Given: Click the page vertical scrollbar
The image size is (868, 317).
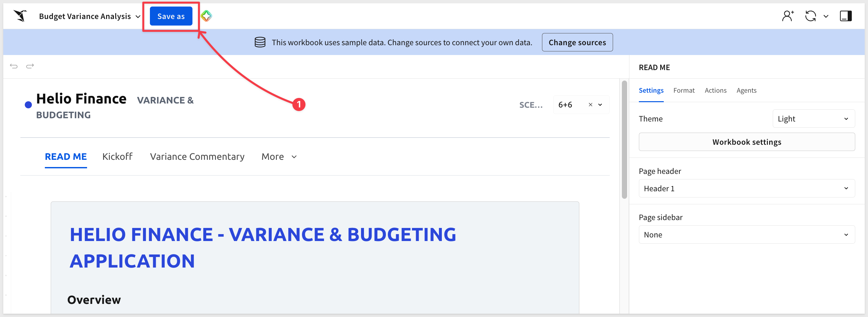Looking at the screenshot, I should (x=624, y=140).
